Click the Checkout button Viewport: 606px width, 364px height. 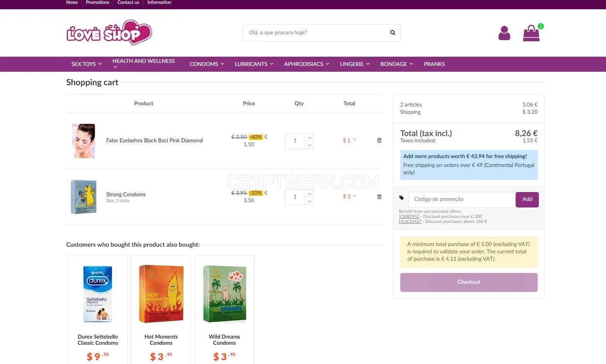[x=469, y=282]
